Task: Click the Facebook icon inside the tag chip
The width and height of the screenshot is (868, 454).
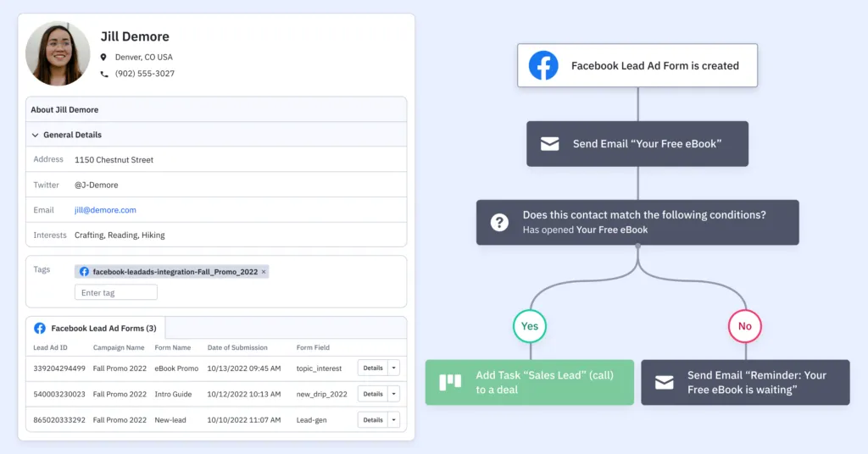Action: pos(84,272)
